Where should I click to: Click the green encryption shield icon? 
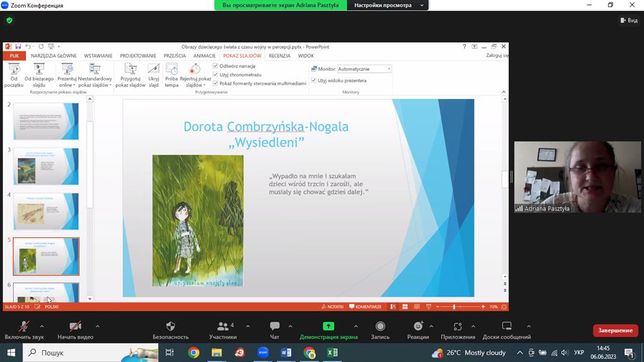(10, 20)
